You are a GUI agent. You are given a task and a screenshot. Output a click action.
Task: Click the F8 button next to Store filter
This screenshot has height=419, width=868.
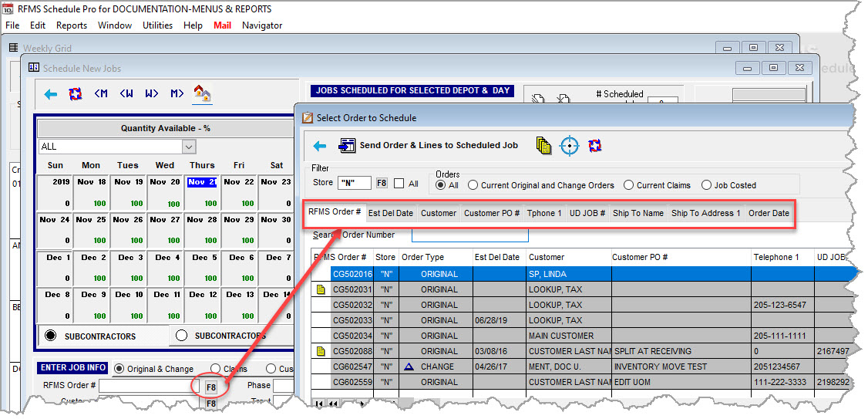pyautogui.click(x=382, y=184)
